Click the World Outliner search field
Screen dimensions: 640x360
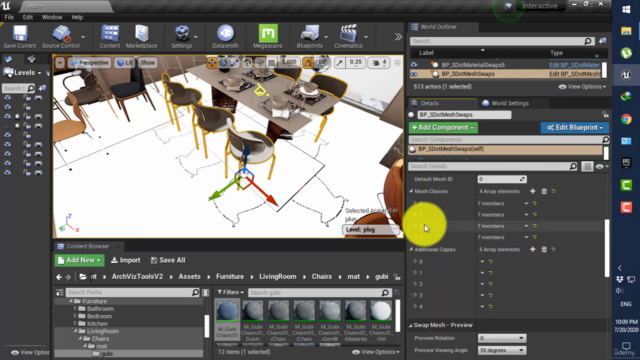point(502,41)
